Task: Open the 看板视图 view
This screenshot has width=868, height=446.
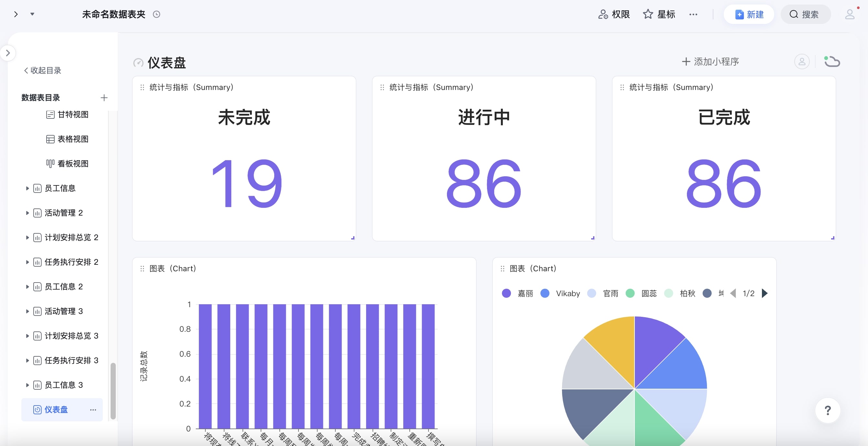Action: pos(72,163)
